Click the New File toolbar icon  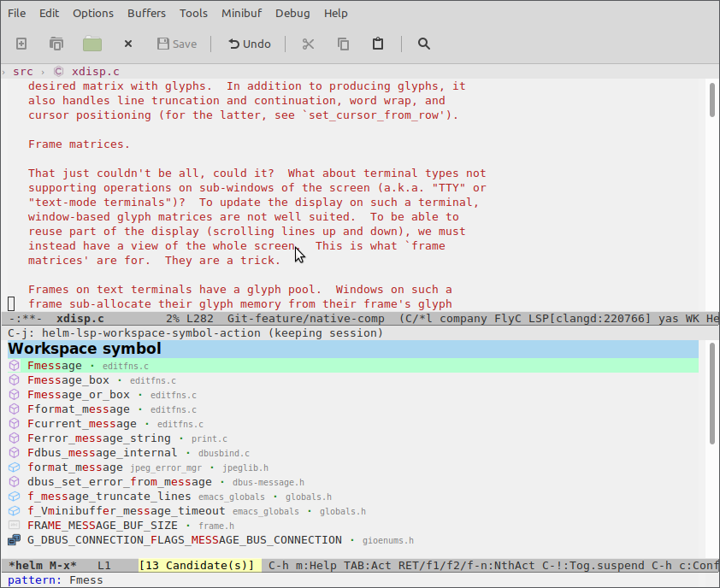point(21,44)
